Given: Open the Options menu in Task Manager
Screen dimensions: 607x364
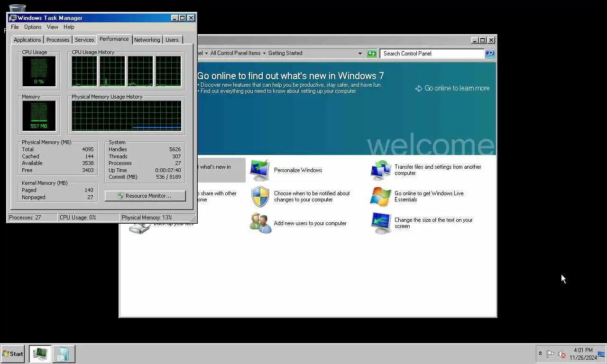Looking at the screenshot, I should tap(33, 27).
